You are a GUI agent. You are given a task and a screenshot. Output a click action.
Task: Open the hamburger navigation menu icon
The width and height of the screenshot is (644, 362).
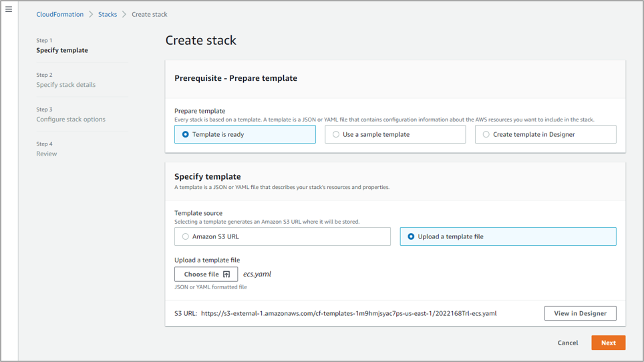(9, 9)
